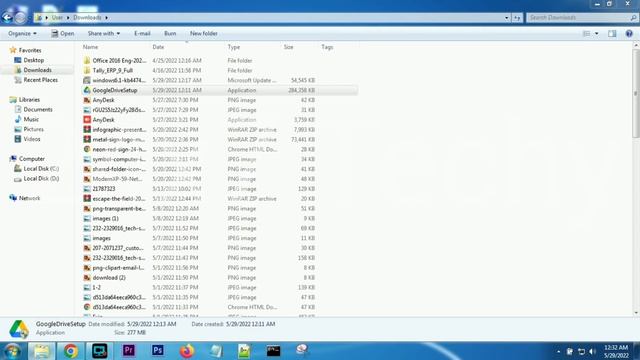Viewport: 640px width, 360px height.
Task: Click the Open toolbar button
Action: (x=63, y=33)
